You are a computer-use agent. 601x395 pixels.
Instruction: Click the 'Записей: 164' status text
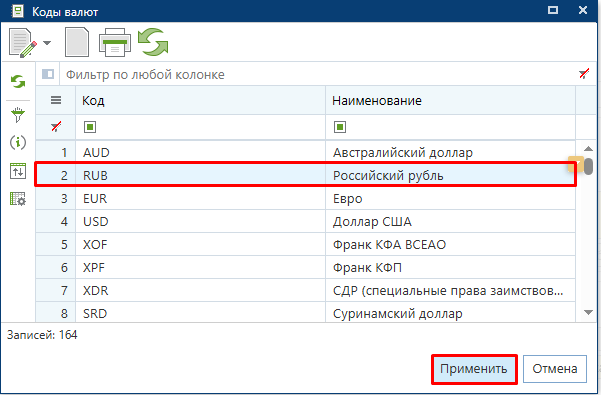tap(42, 335)
